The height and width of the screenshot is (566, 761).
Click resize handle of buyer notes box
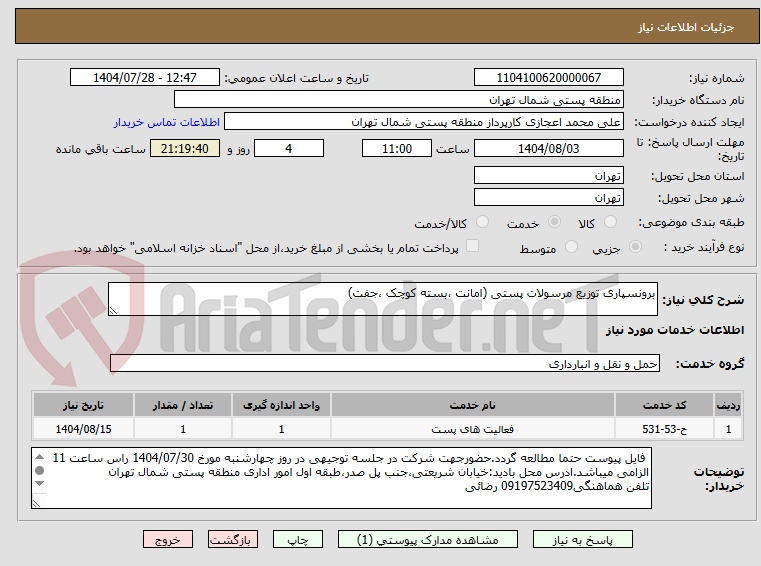pyautogui.click(x=36, y=503)
